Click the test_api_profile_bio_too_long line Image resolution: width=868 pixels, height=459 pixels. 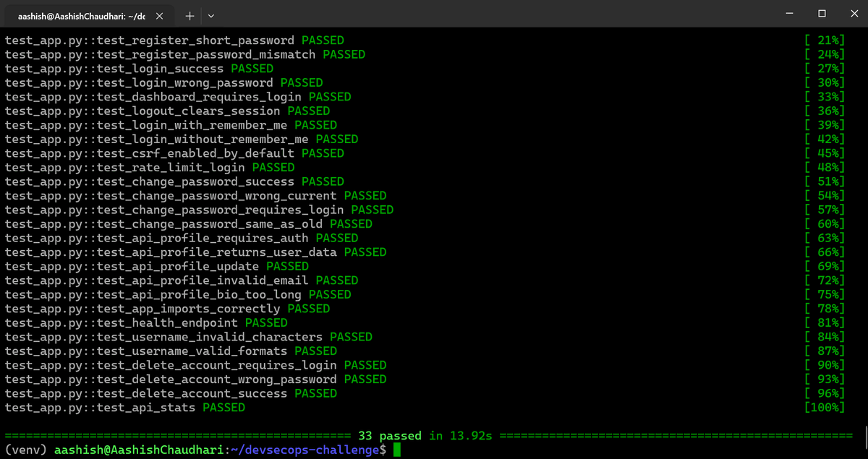coord(178,294)
